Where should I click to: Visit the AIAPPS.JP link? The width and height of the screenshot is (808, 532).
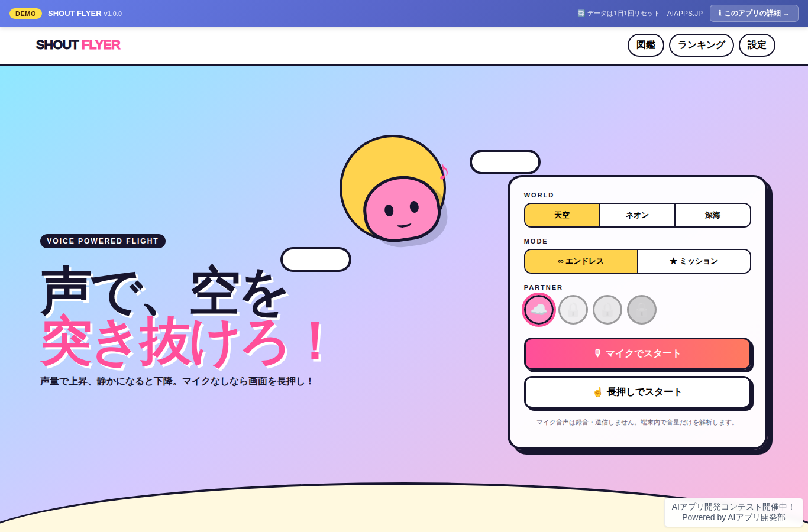(685, 13)
